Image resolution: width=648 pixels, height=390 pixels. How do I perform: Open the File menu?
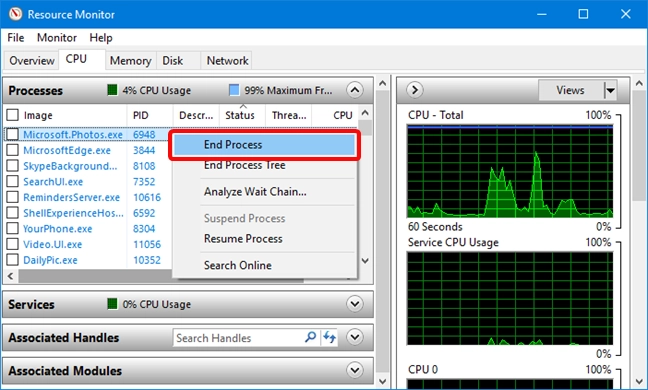click(x=16, y=38)
